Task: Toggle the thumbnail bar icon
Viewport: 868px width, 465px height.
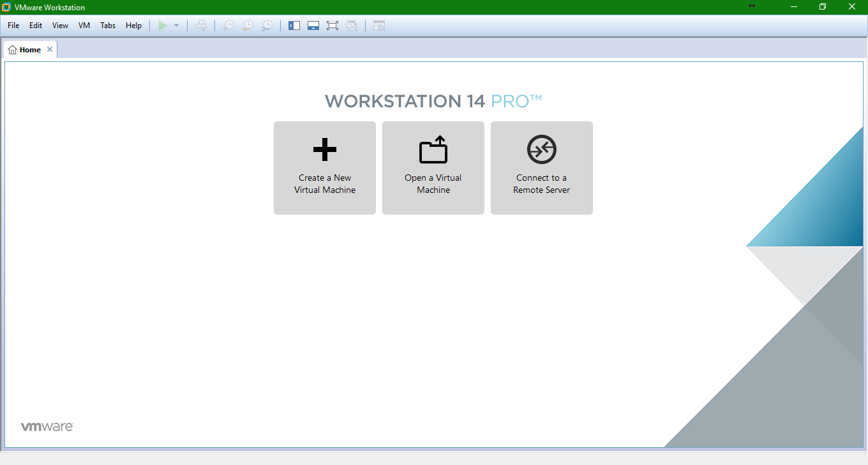Action: 313,26
